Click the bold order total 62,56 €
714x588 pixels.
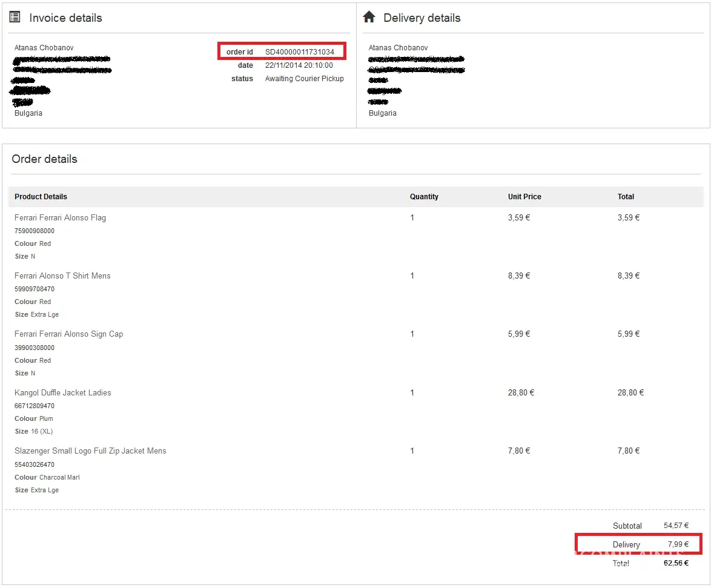click(676, 563)
